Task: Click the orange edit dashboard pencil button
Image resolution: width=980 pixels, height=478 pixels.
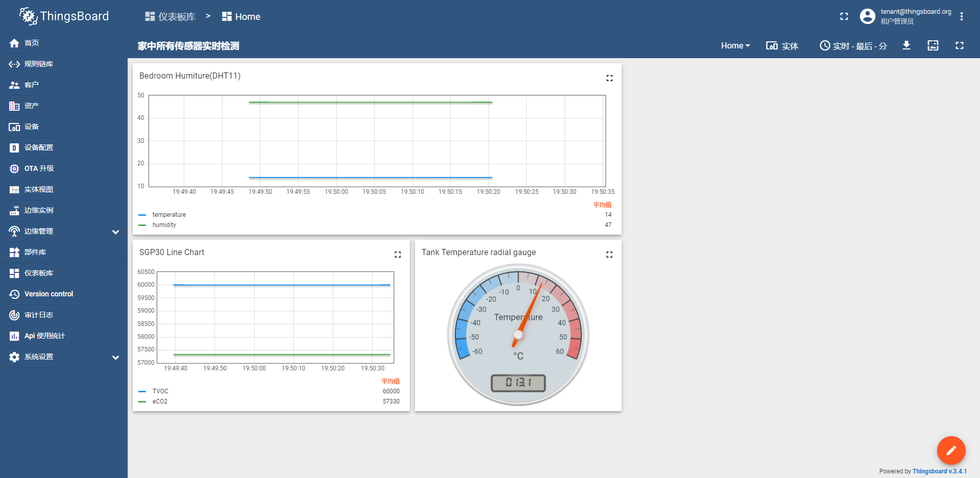Action: pyautogui.click(x=951, y=450)
